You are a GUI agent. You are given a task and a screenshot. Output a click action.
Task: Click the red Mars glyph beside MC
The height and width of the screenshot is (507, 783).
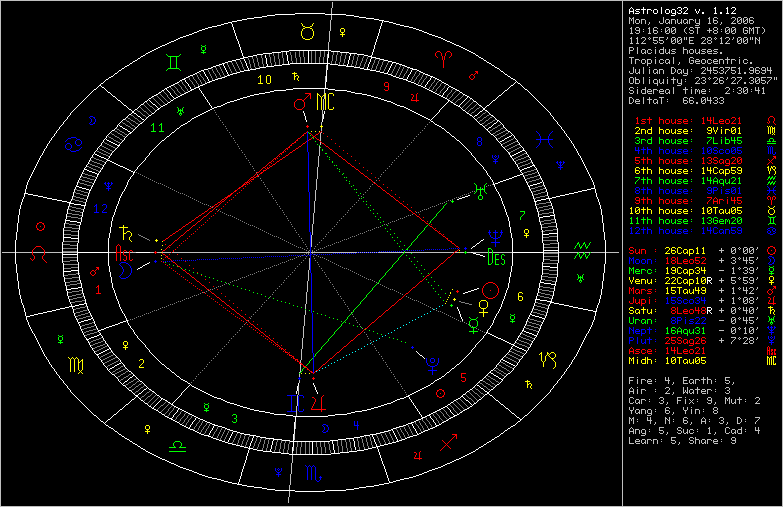[x=300, y=102]
